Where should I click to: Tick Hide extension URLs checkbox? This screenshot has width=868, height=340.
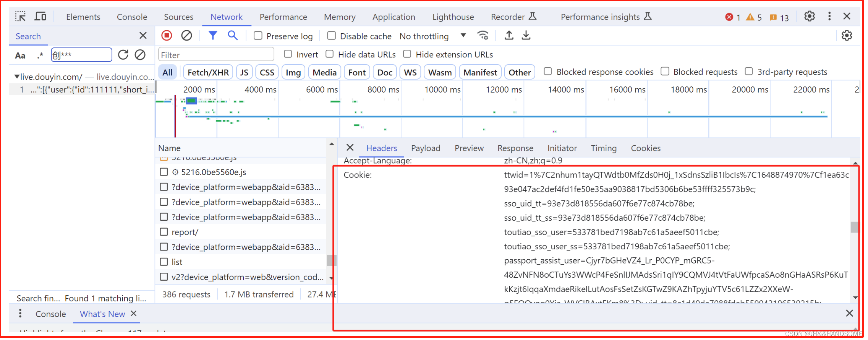pyautogui.click(x=407, y=54)
